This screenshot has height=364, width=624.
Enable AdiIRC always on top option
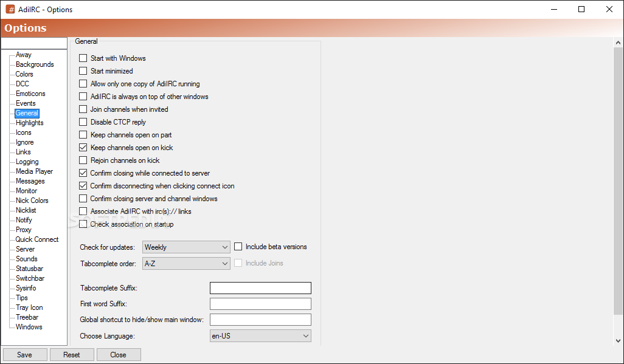(x=83, y=96)
